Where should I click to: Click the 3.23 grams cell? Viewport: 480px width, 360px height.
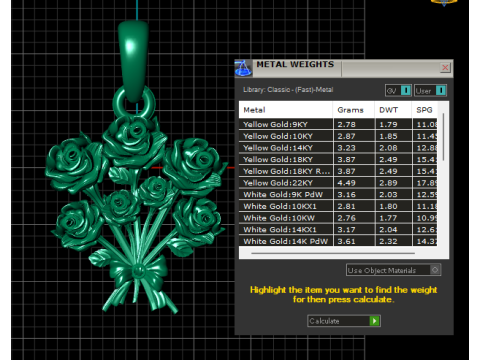[354, 148]
